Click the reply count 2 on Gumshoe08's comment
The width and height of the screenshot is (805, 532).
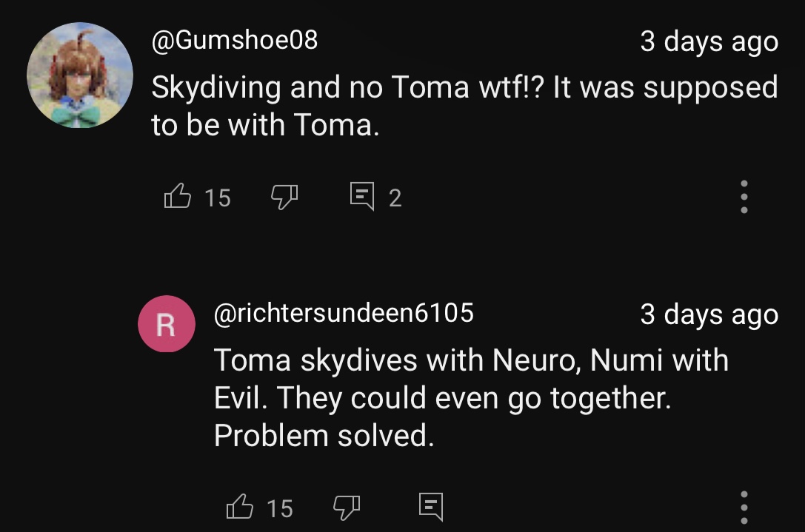[395, 198]
